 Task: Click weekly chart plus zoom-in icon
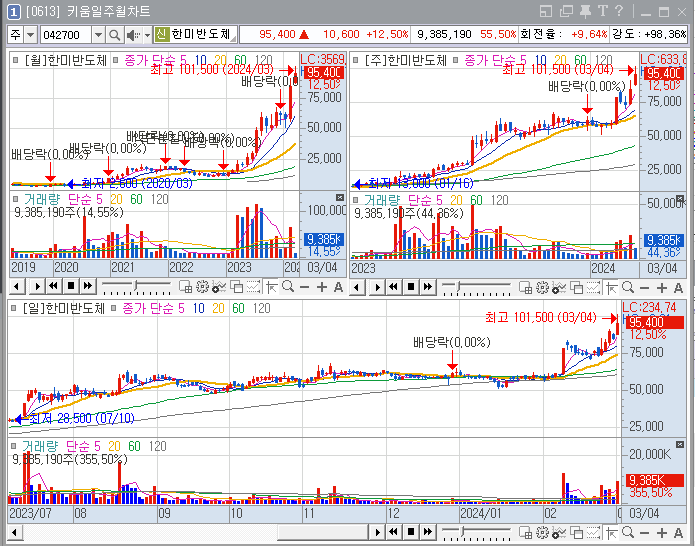click(662, 288)
